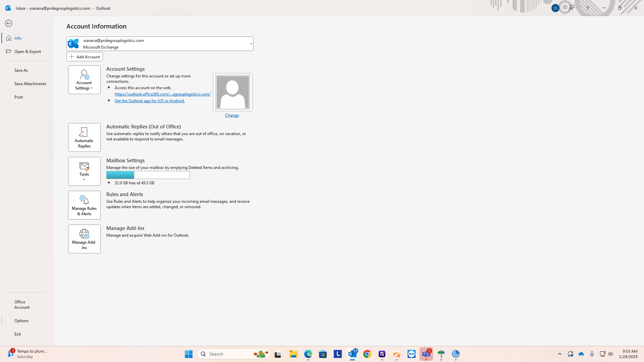Open the Windows Start menu

click(x=189, y=354)
